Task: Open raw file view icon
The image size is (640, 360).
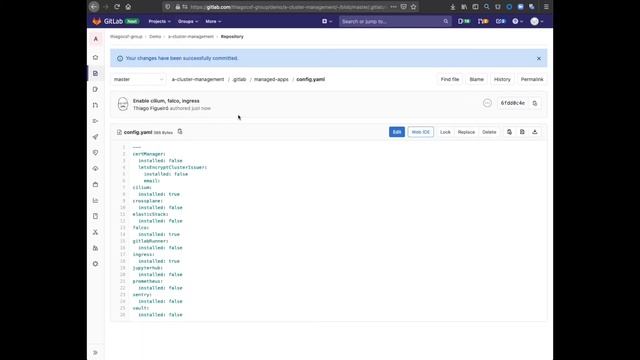Action: pos(522,132)
